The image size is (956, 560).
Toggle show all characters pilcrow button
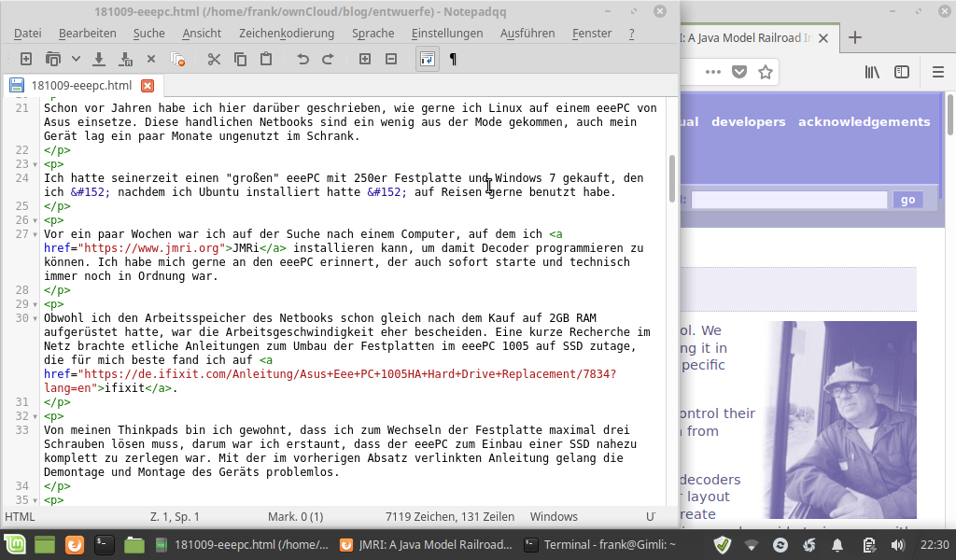[x=453, y=59]
